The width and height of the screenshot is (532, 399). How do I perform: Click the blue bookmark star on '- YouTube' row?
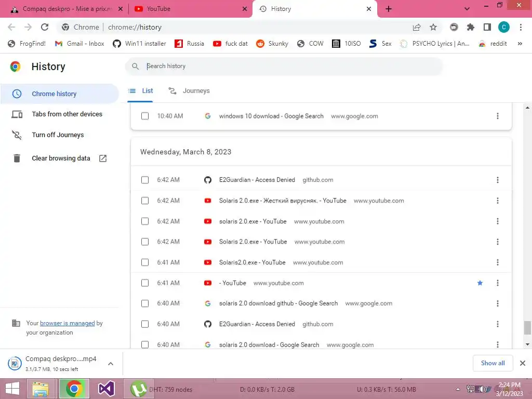tap(480, 283)
